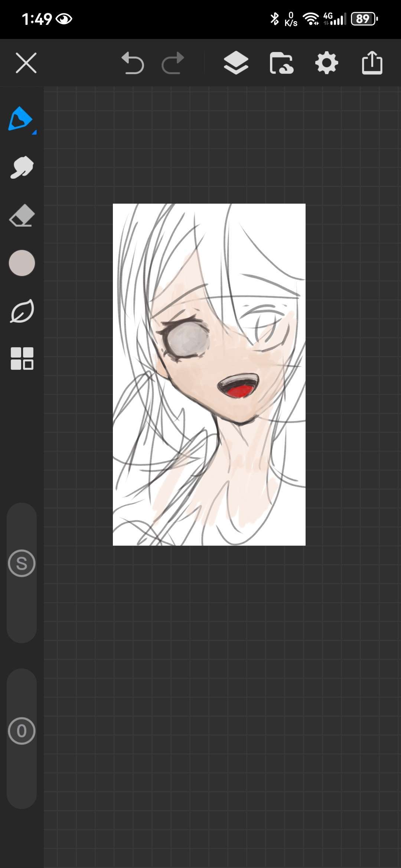Tap the 4G signal strength icon
This screenshot has width=401, height=868.
tap(335, 19)
